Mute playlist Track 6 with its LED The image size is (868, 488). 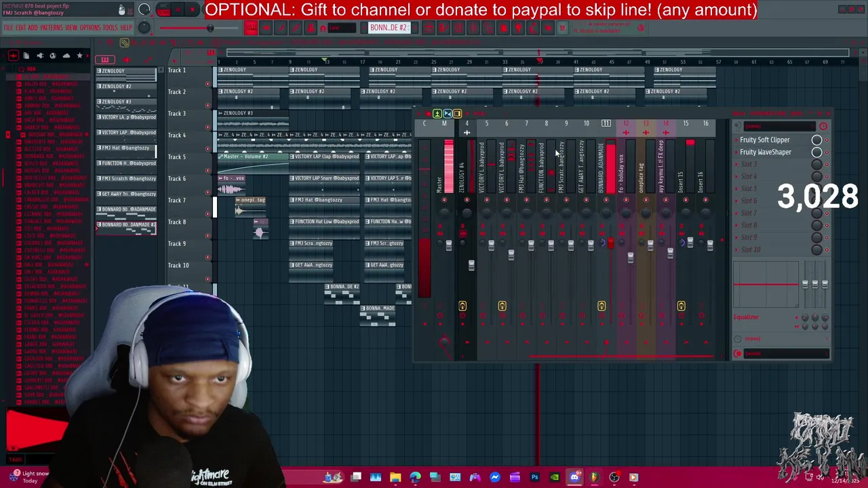(208, 192)
